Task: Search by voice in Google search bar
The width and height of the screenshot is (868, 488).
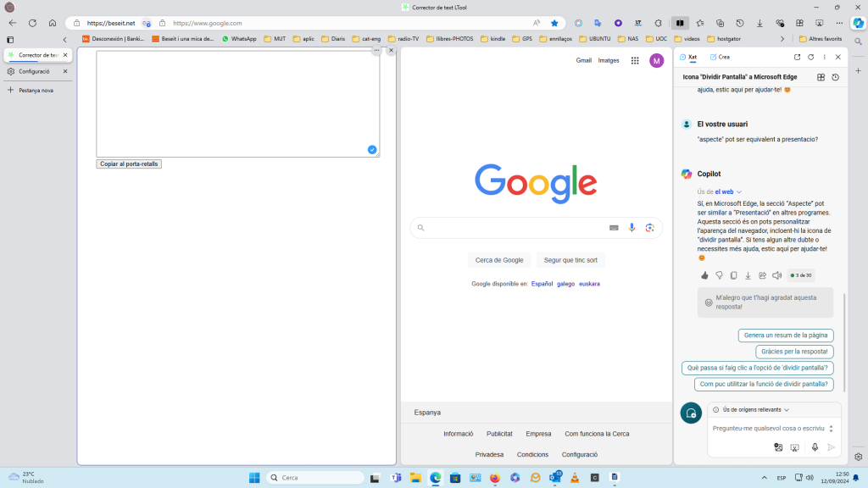Action: tap(632, 228)
